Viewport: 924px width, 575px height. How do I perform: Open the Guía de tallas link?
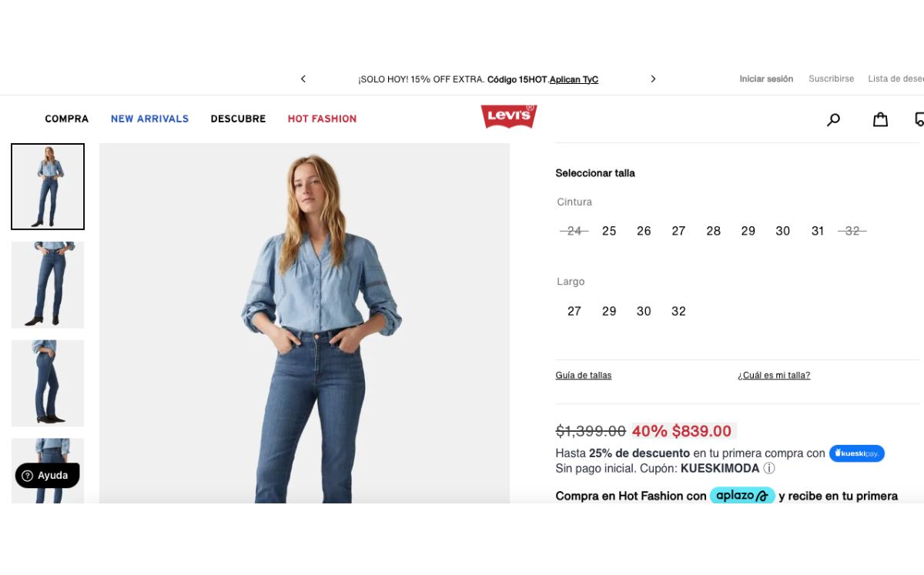coord(584,376)
